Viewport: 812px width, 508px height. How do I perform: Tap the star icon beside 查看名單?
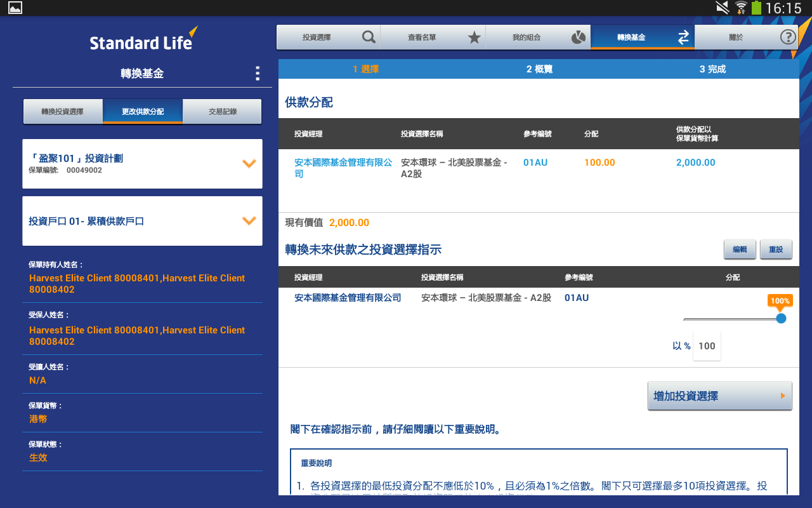coord(474,37)
